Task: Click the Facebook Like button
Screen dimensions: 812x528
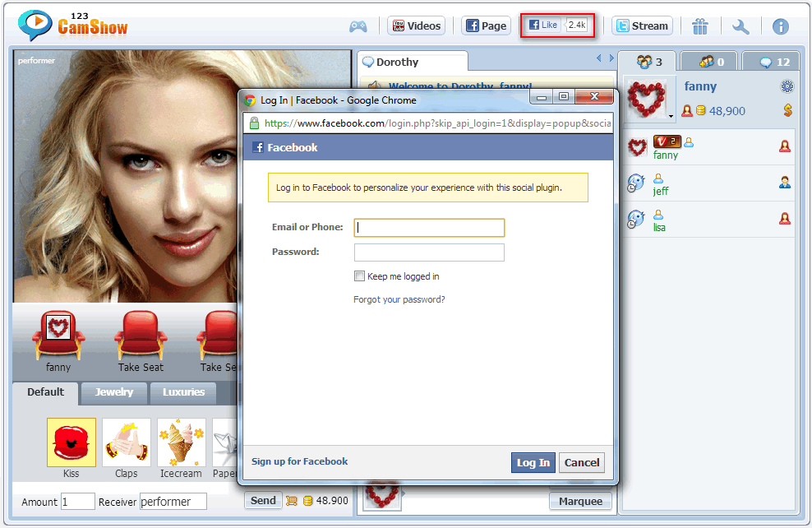Action: tap(543, 25)
